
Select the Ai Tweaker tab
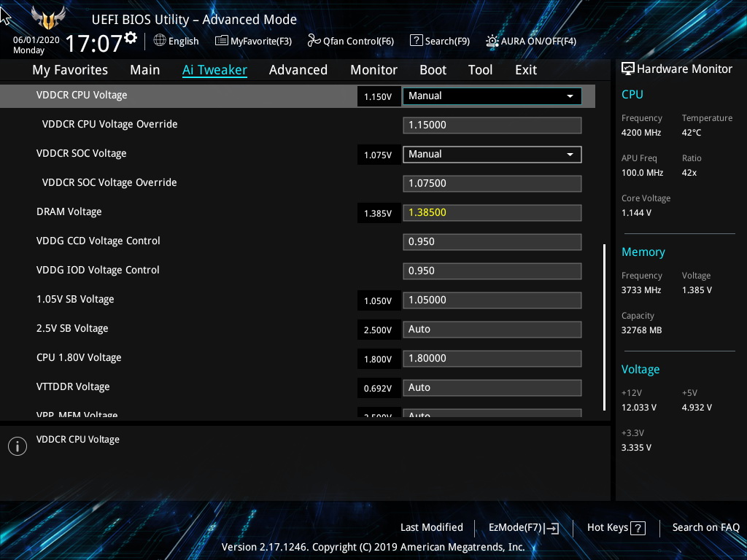click(x=214, y=70)
